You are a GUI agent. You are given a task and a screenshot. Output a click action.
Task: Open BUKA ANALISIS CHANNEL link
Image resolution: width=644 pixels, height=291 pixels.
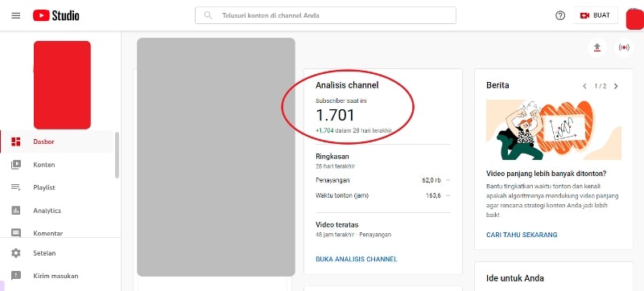click(x=356, y=259)
